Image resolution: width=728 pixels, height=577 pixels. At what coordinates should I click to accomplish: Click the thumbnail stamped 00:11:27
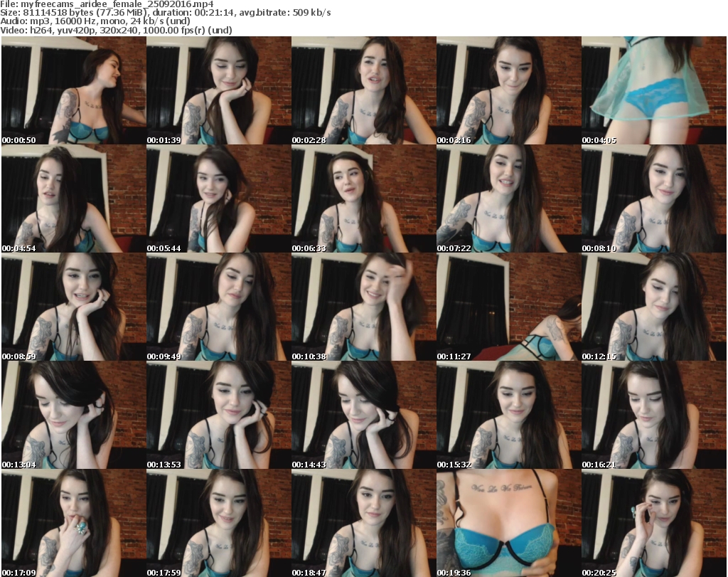click(x=509, y=307)
